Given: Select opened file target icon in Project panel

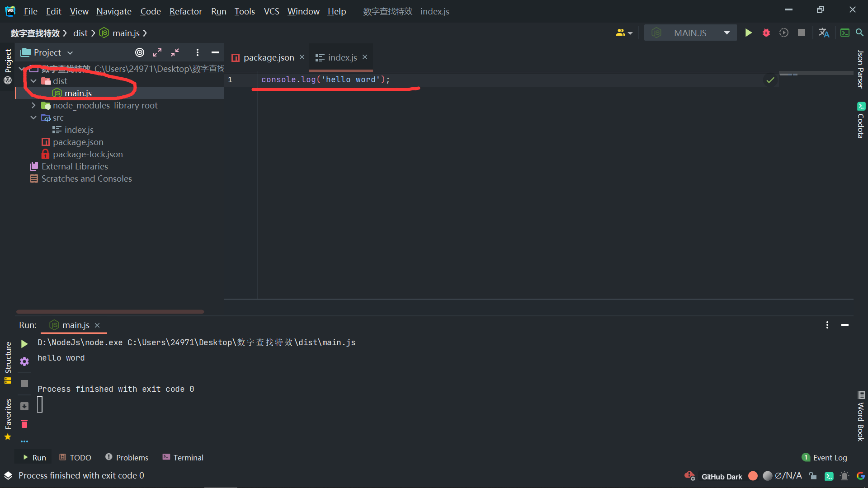Looking at the screenshot, I should point(140,52).
